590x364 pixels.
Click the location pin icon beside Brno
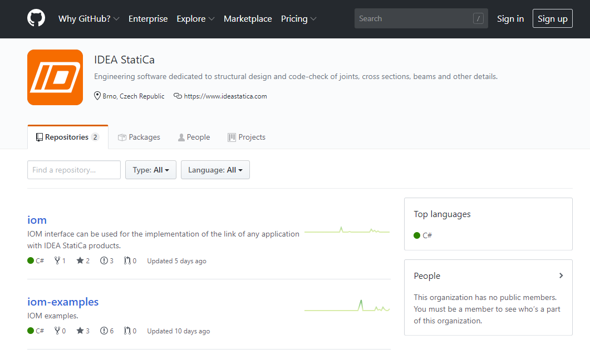(97, 96)
